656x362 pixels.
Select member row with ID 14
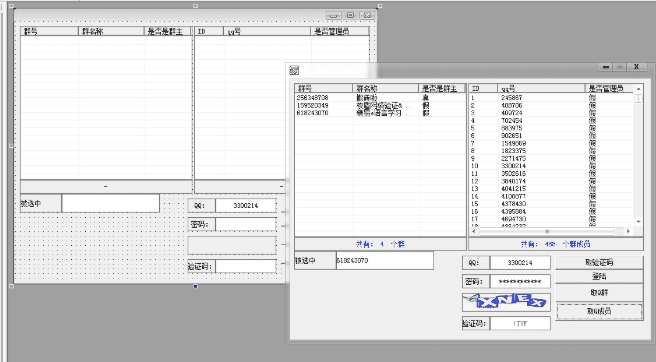click(x=551, y=196)
